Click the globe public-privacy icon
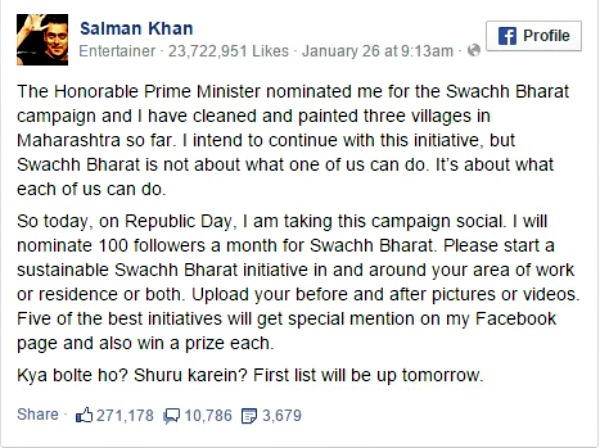Screen dimensions: 600x448 pyautogui.click(x=474, y=50)
